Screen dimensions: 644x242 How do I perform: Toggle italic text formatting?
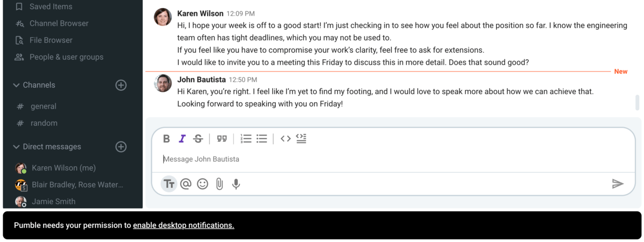[x=182, y=139]
